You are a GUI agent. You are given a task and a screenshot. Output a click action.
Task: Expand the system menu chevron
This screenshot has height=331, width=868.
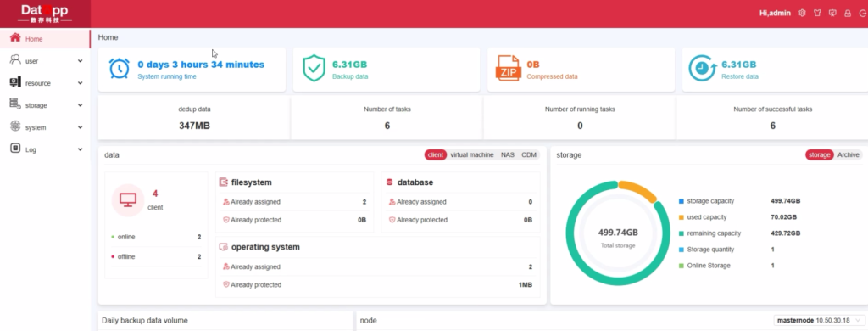[81, 127]
